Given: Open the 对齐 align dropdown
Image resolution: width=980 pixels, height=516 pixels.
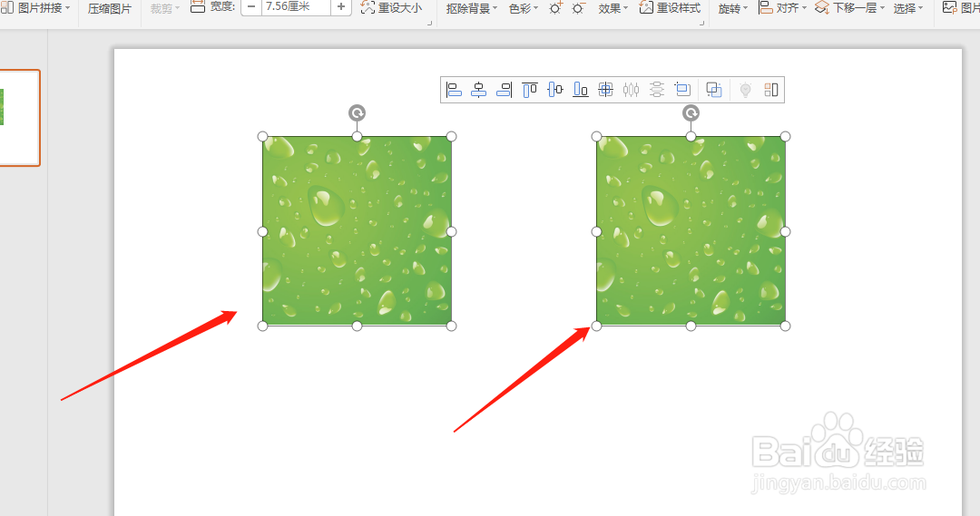Looking at the screenshot, I should click(x=782, y=8).
